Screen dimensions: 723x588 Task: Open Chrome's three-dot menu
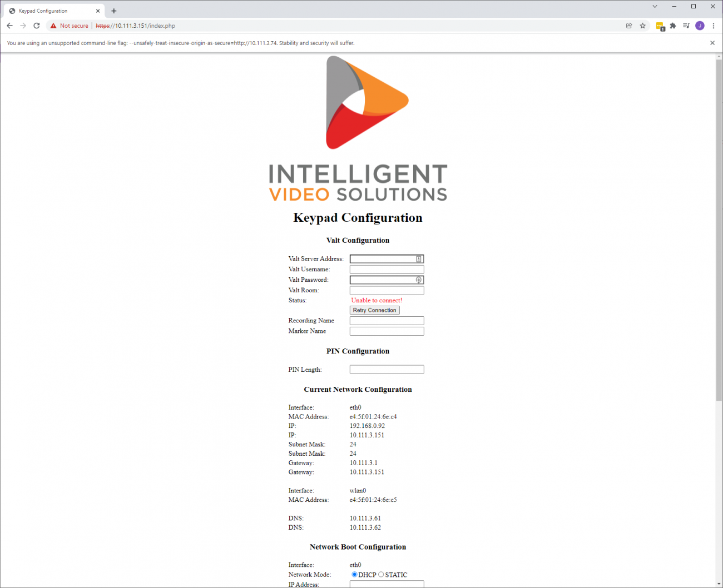714,26
